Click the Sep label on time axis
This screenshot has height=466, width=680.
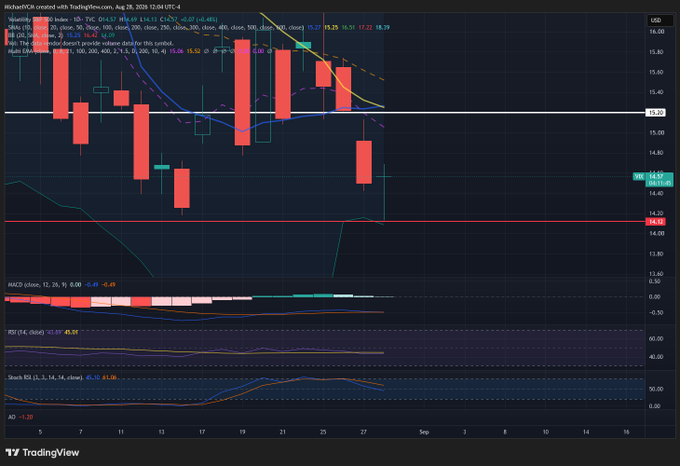pyautogui.click(x=424, y=432)
